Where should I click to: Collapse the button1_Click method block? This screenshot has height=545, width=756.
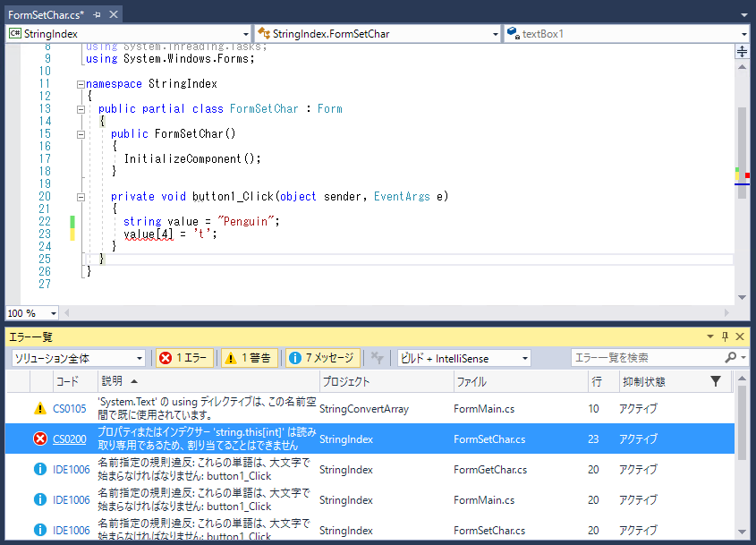pyautogui.click(x=81, y=197)
